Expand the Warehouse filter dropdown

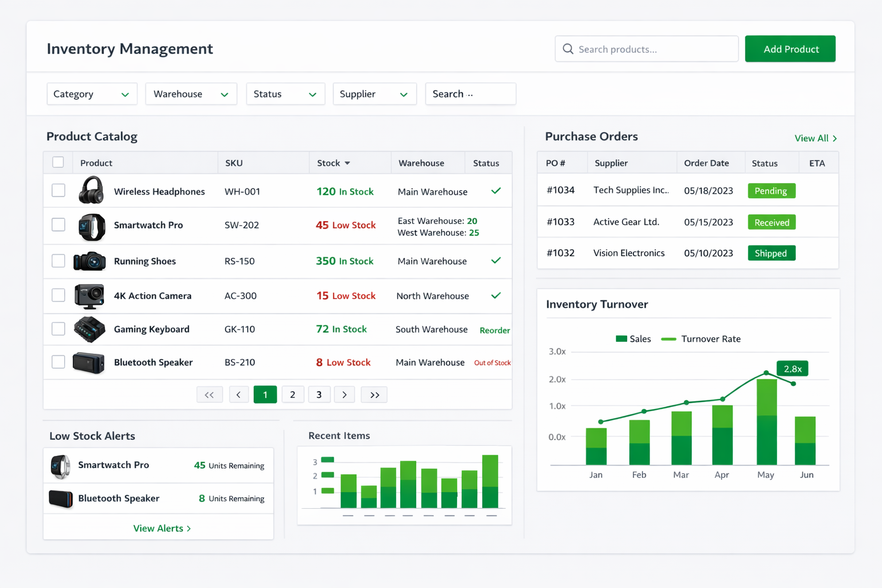coord(191,94)
